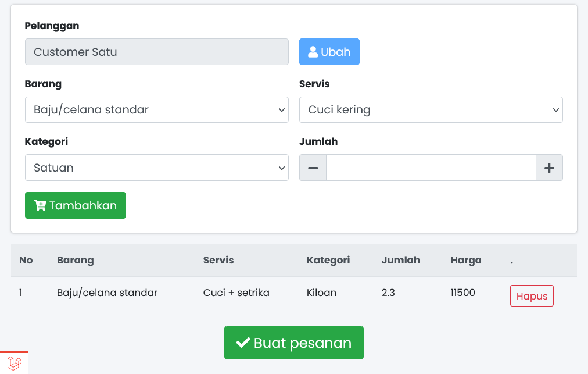
Task: Remove row 1 with the Hapus button
Action: (x=532, y=296)
